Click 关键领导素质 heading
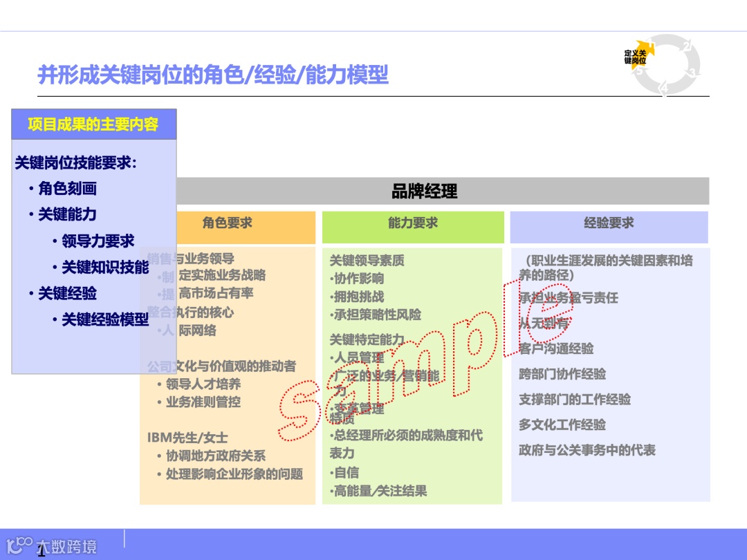747x560 pixels. [367, 261]
